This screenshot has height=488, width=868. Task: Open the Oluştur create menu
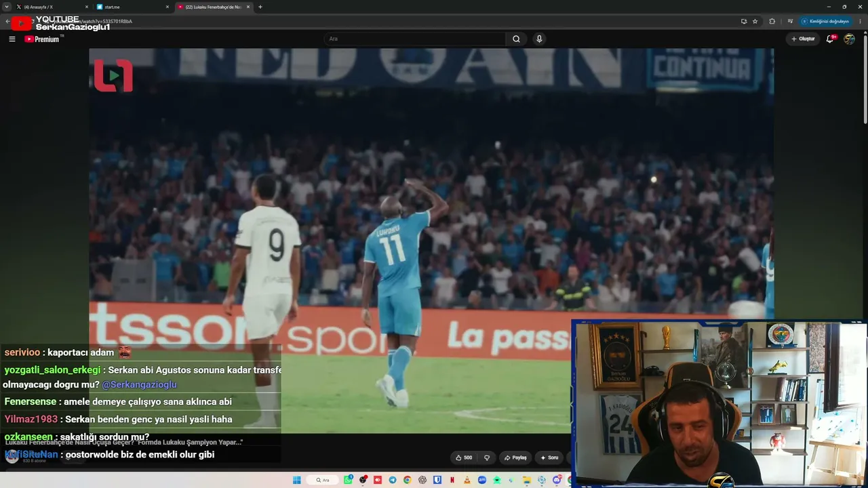pos(803,39)
